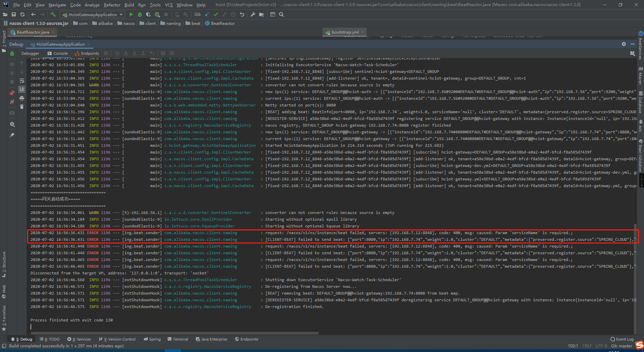Screen dimensions: 644x352
Task: Click the UTF-8 encoding selector
Action: pyautogui.click(x=601, y=346)
